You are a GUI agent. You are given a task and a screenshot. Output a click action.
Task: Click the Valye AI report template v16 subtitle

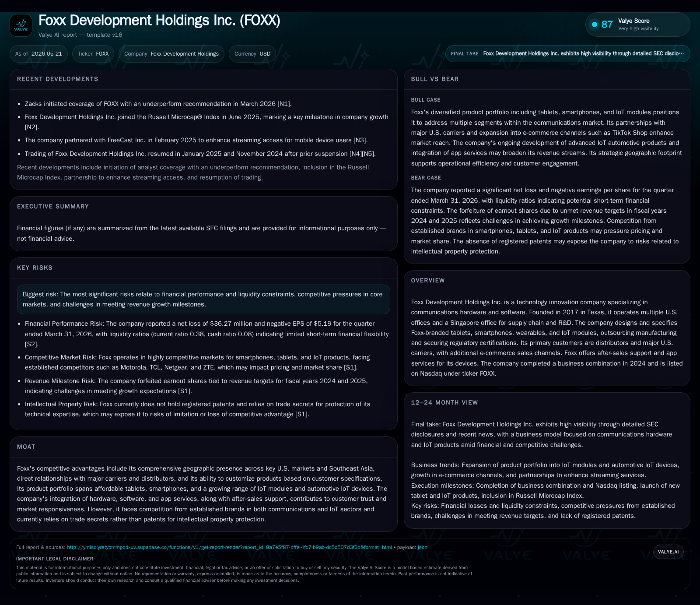(80, 35)
